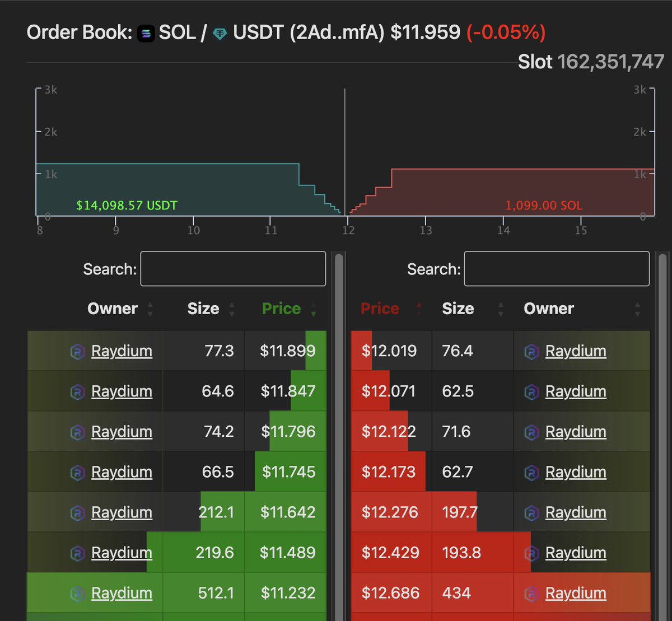
Task: Select the bid size 66.5 cell
Action: pyautogui.click(x=204, y=472)
